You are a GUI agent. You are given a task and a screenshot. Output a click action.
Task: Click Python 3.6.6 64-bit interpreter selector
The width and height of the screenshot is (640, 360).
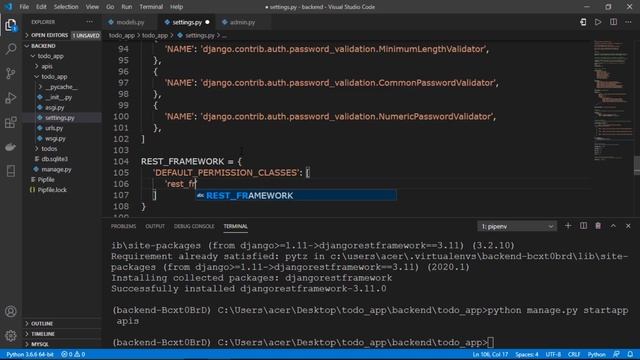(30, 354)
